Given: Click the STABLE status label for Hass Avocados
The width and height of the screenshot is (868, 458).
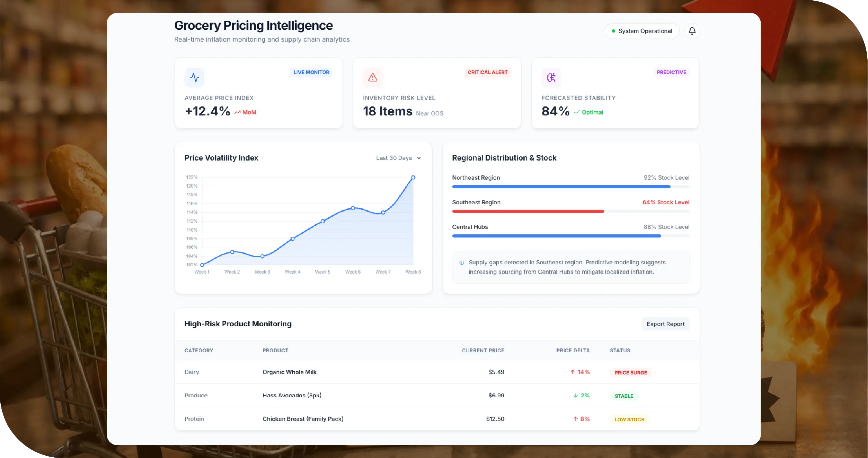Looking at the screenshot, I should tap(624, 396).
